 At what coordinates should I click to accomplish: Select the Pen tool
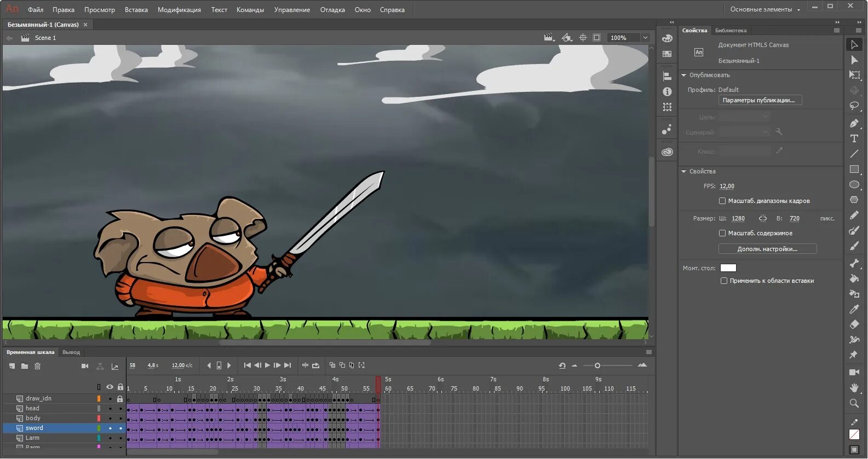tap(854, 123)
